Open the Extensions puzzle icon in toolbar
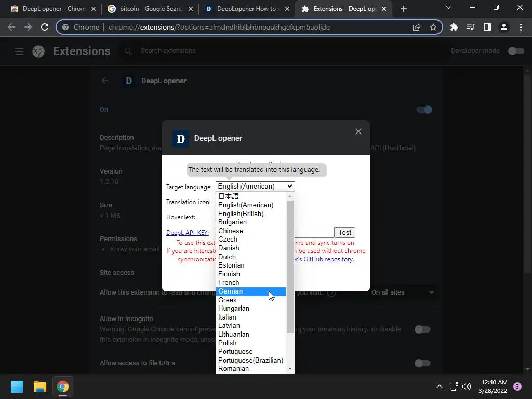This screenshot has height=399, width=532. click(x=454, y=27)
